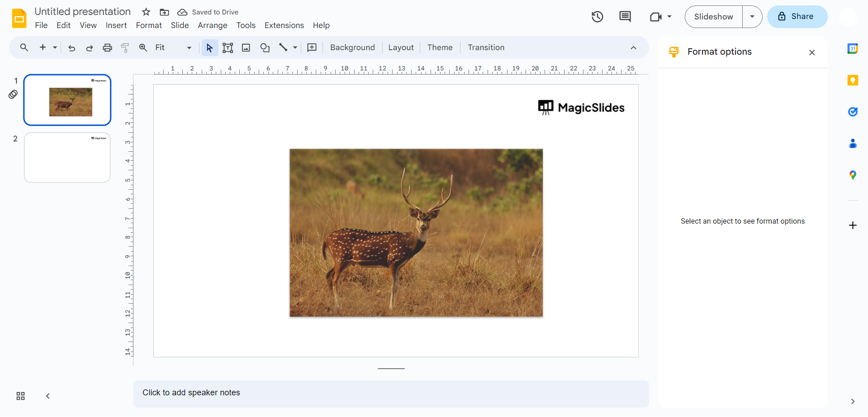Click the Print icon

(107, 47)
